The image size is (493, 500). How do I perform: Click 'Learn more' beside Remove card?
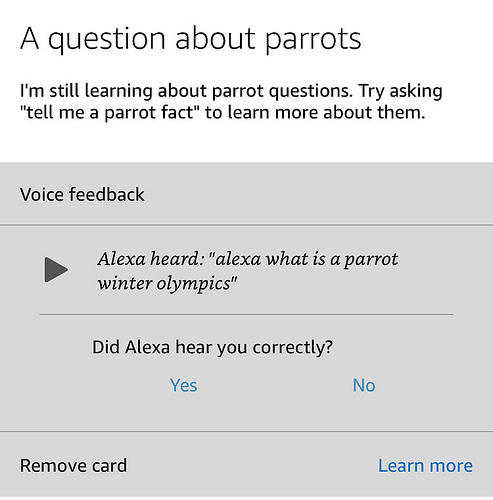pos(425,465)
